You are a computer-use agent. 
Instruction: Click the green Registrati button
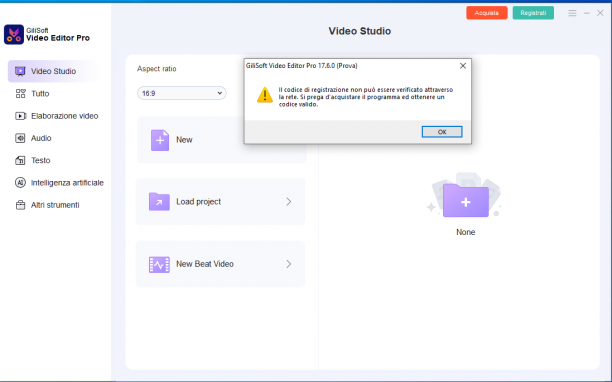tap(533, 13)
